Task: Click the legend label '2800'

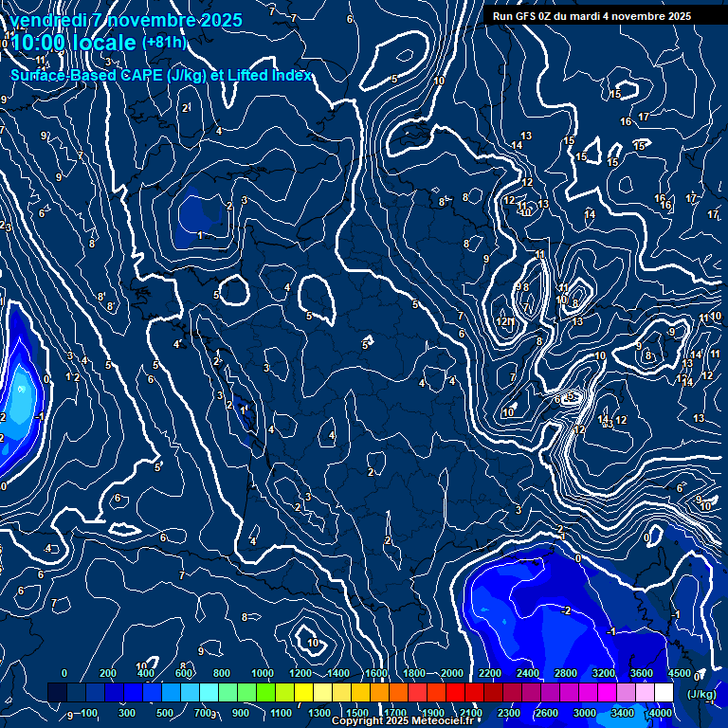Action: pyautogui.click(x=566, y=673)
